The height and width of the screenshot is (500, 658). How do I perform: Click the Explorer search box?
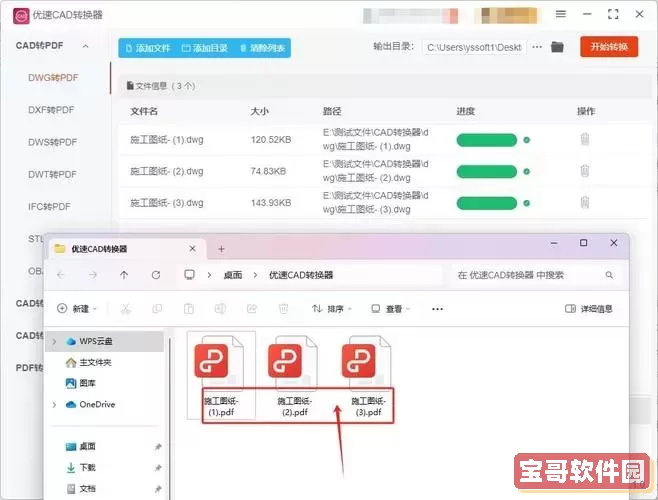(x=535, y=275)
